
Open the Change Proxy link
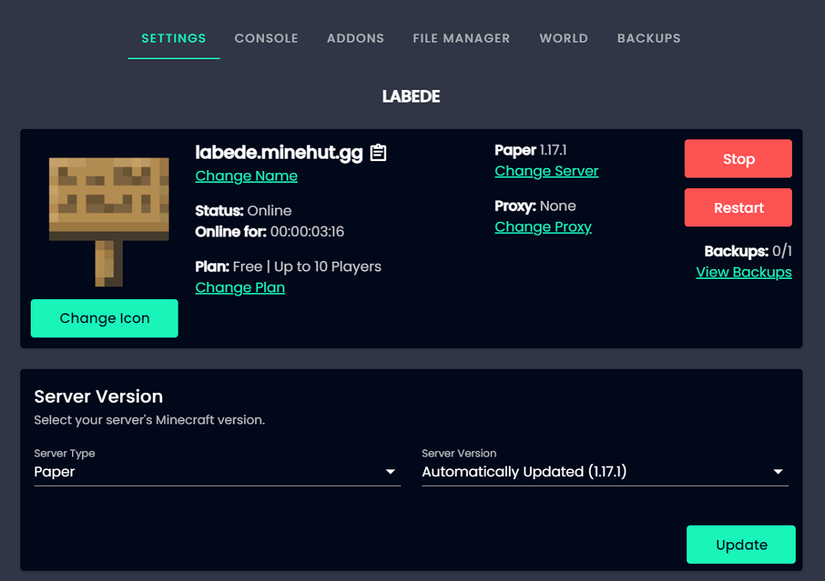pyautogui.click(x=543, y=226)
